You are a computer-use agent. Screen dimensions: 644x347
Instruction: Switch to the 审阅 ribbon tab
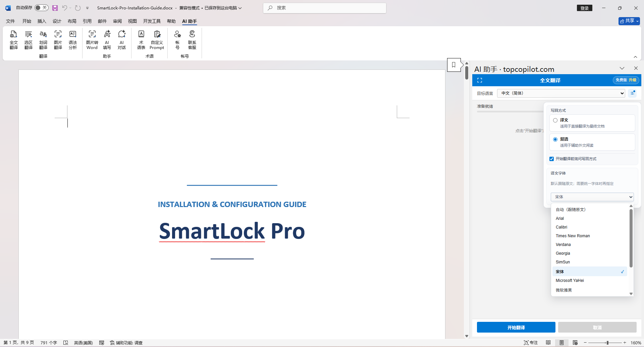[x=117, y=21]
